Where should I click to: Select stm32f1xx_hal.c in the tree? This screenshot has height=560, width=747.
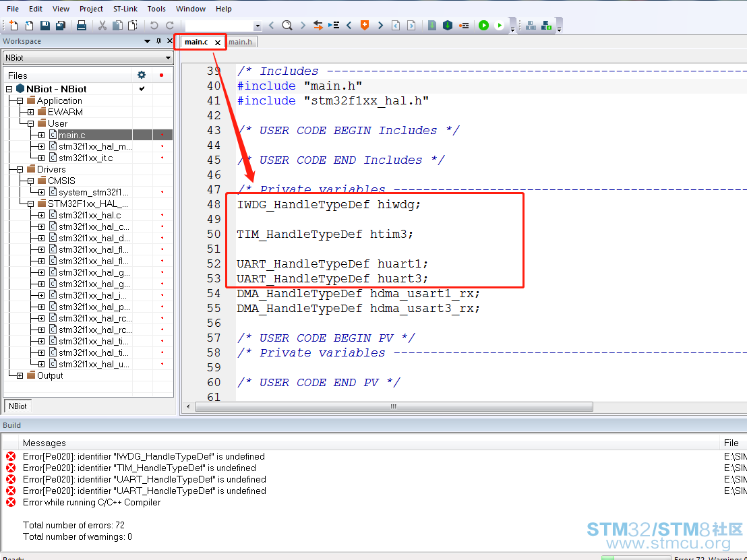90,215
